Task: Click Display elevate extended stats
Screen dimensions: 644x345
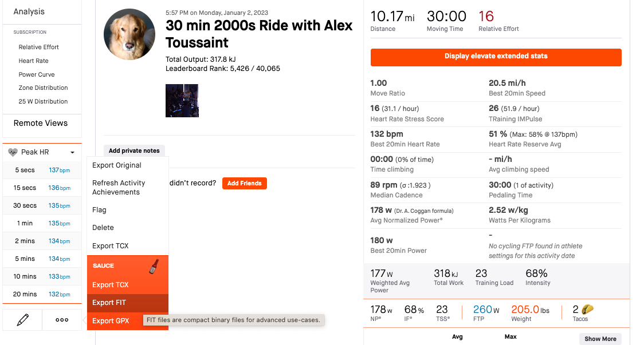Action: (496, 57)
